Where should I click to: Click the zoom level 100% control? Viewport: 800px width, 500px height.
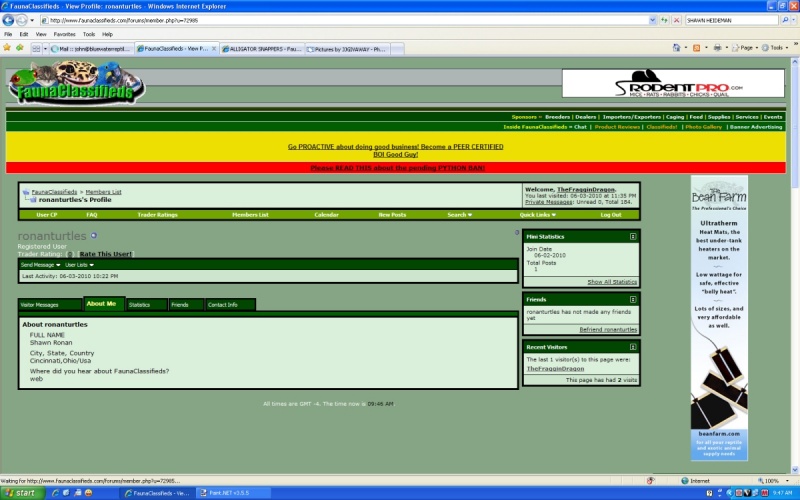[773, 481]
